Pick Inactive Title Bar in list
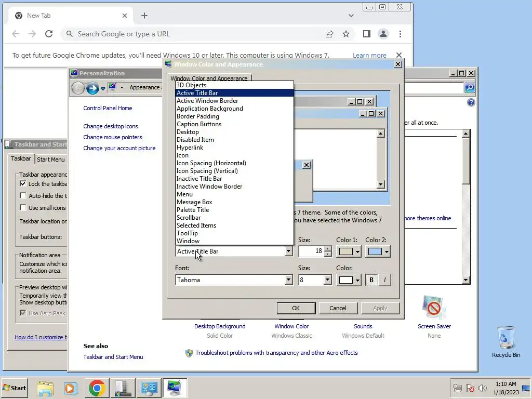The width and height of the screenshot is (532, 399). (234, 179)
